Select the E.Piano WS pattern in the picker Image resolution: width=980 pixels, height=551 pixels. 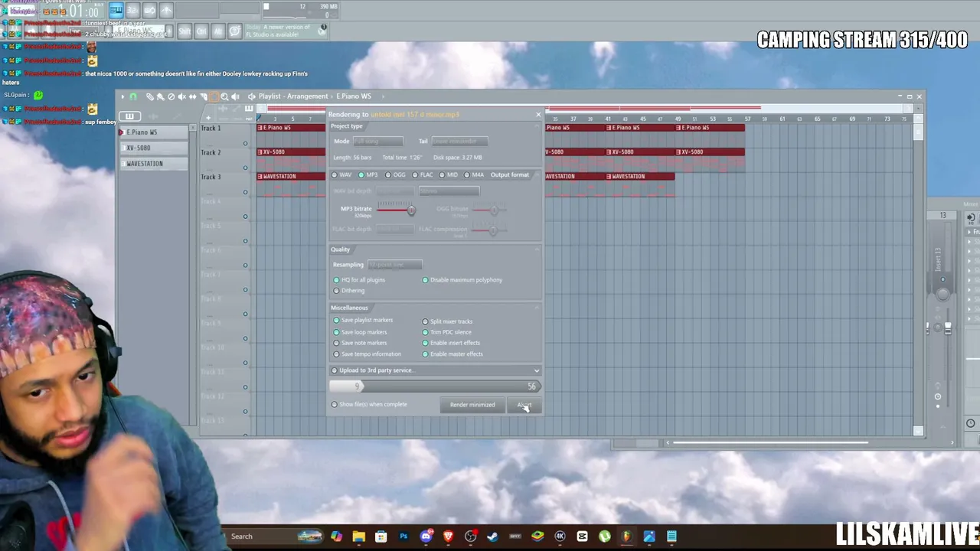[x=153, y=132]
